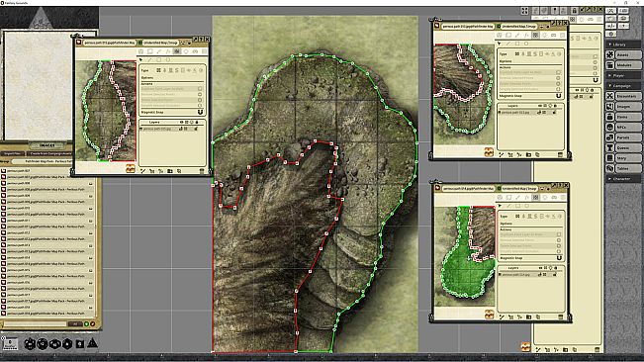Toggle Magnetic Snap in upper-right map window

point(559,96)
